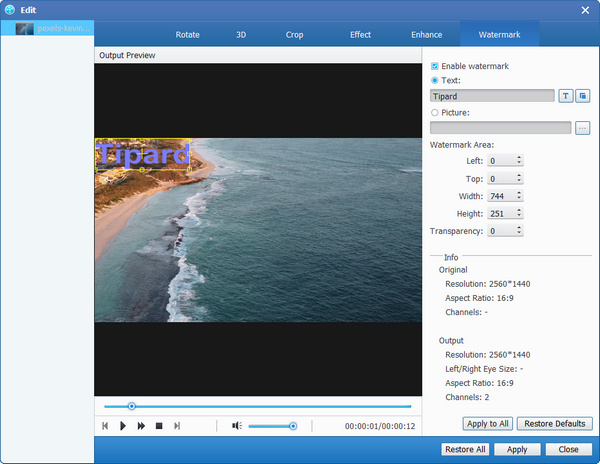Click the Close button
The height and width of the screenshot is (464, 600).
point(568,449)
